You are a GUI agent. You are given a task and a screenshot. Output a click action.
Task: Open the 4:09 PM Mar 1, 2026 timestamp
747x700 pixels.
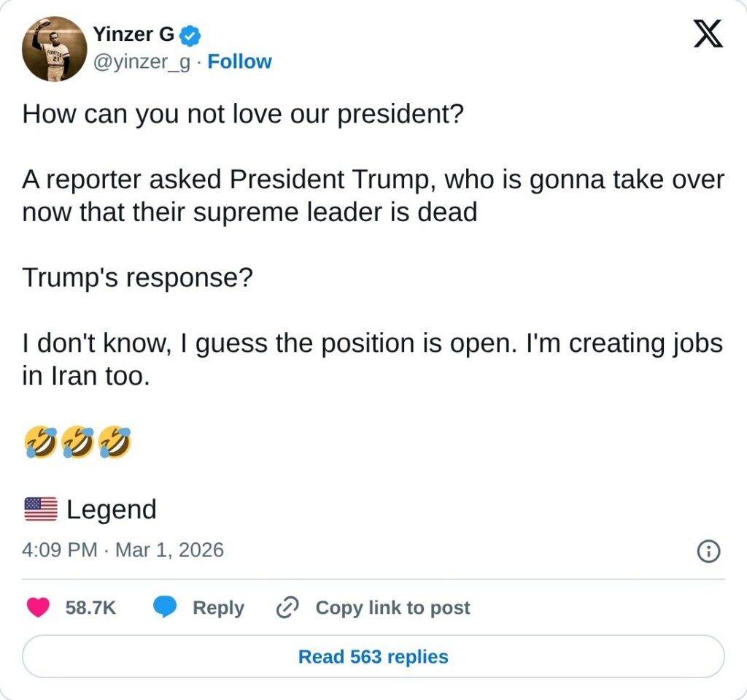pyautogui.click(x=123, y=550)
